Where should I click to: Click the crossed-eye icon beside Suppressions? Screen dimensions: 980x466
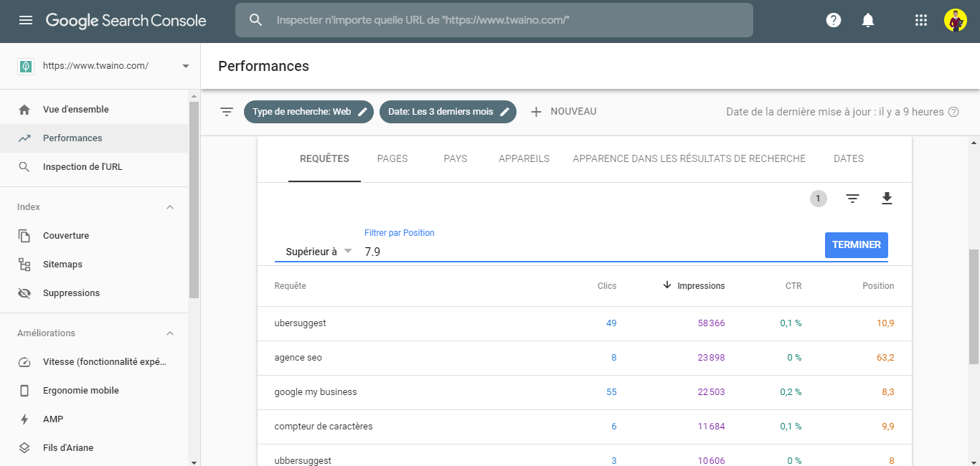[24, 293]
